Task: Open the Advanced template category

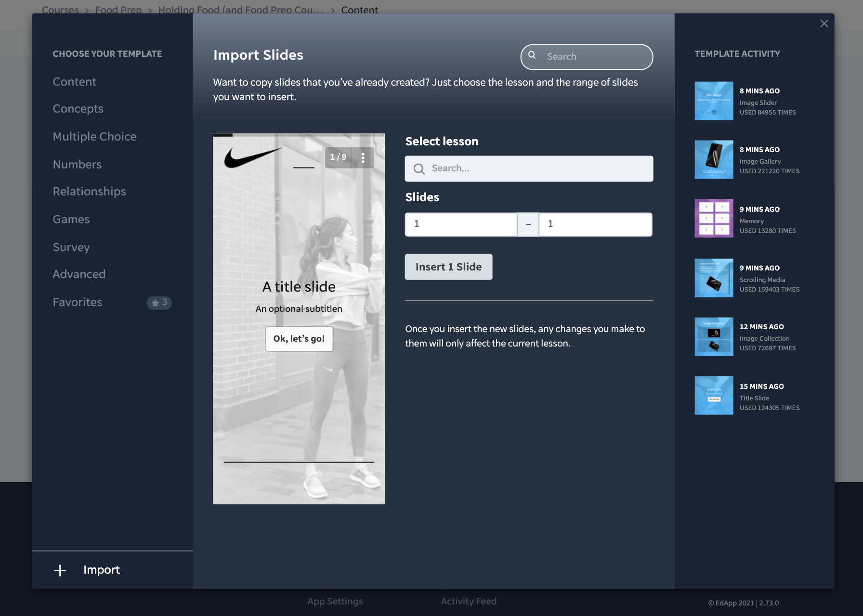Action: (79, 274)
